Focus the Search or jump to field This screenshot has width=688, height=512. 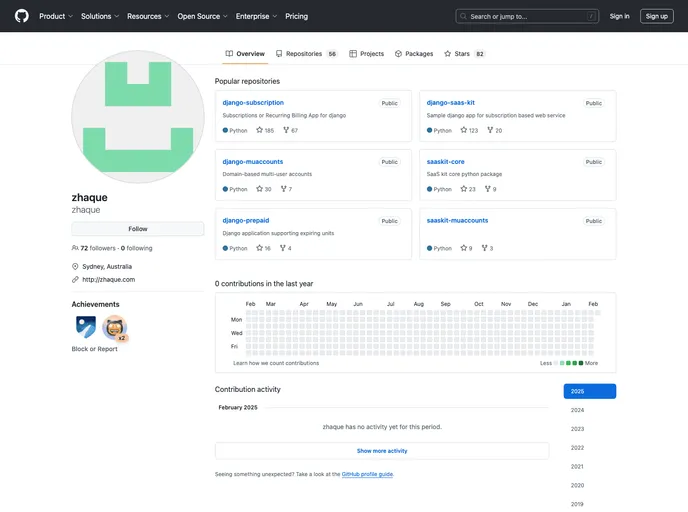point(527,16)
